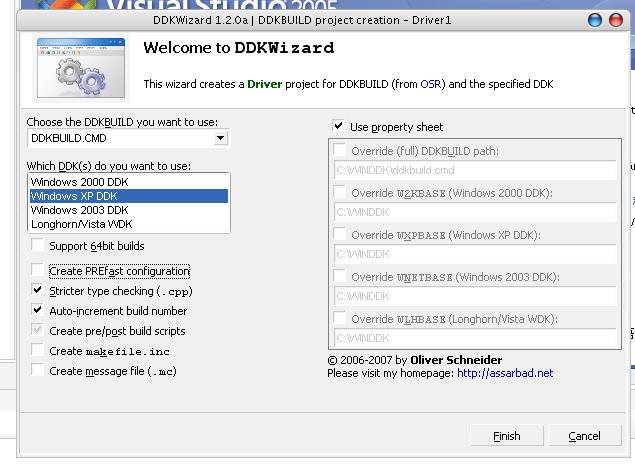Visit the http://assarbad.net homepage link
This screenshot has height=465, width=635.
505,373
